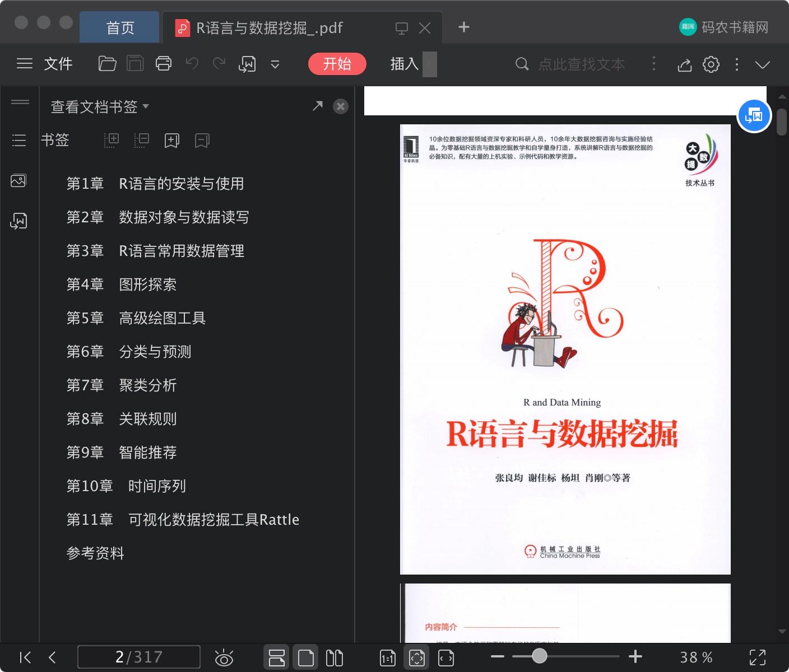The width and height of the screenshot is (789, 672).
Task: Open the 文件 menu
Action: (58, 64)
